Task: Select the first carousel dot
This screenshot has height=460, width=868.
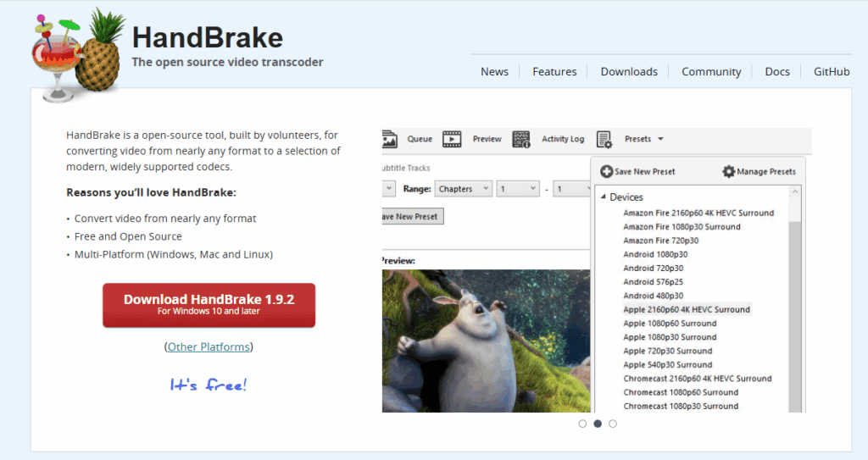Action: coord(582,424)
